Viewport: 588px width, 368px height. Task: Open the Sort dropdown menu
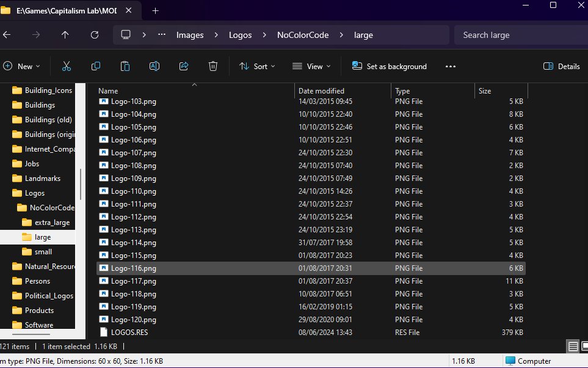click(x=257, y=67)
